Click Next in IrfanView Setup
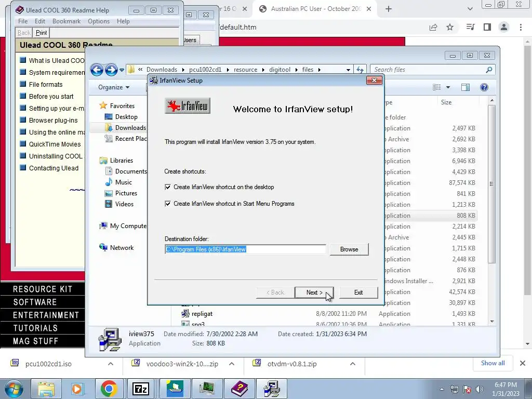This screenshot has height=399, width=532. [x=314, y=292]
